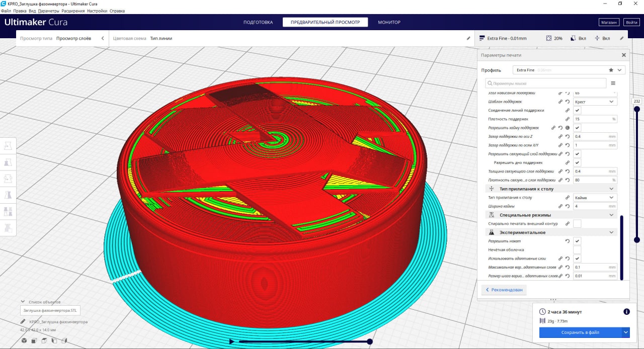Click the infill 20% indicator
Viewport: 644px width, 349px height.
[554, 38]
